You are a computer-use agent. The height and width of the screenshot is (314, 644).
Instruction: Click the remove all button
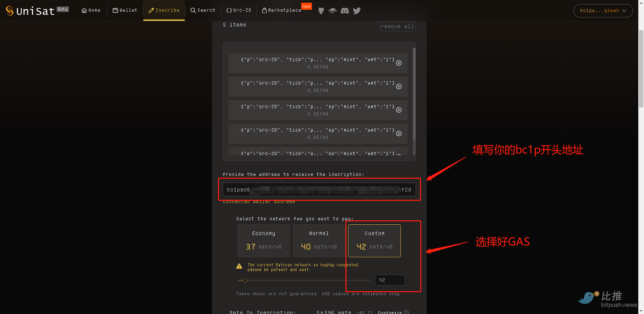397,27
